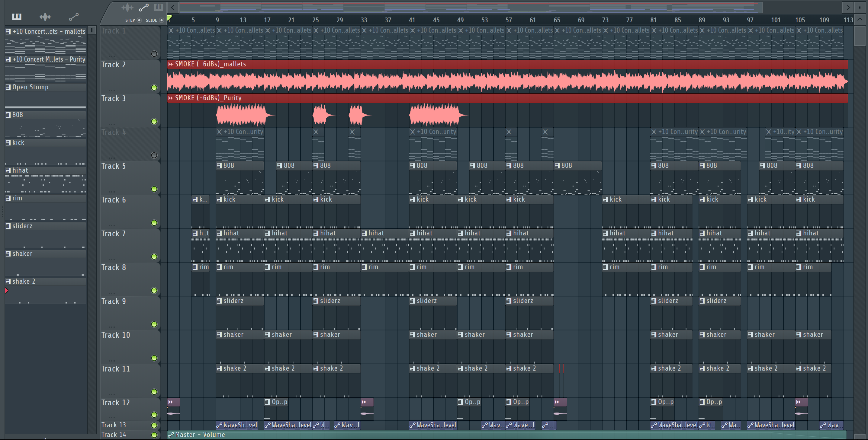Click the pattern icon beside '808' in picker
This screenshot has height=440, width=868.
click(8, 115)
